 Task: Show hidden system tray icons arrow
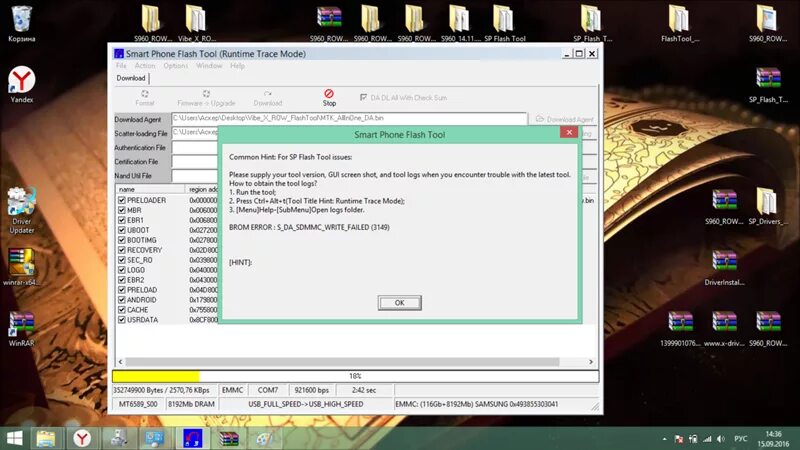[664, 439]
